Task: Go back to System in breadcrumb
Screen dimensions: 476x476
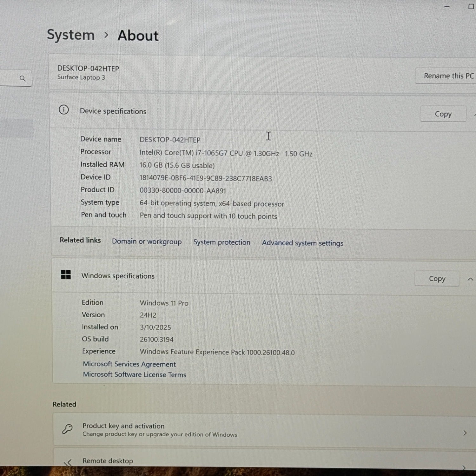Action: 71,35
